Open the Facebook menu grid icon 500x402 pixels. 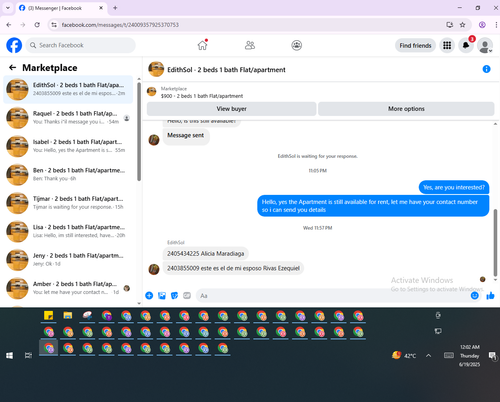[447, 45]
